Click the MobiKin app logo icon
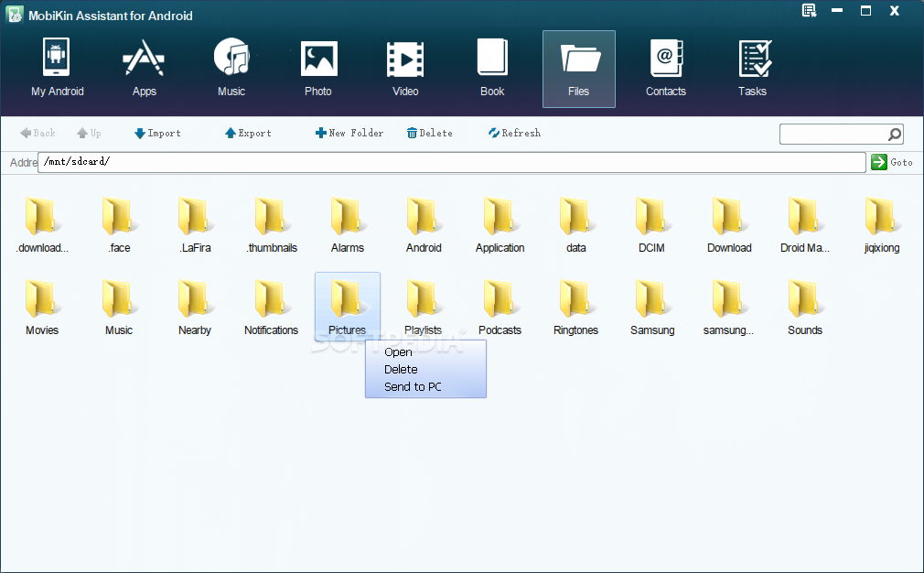924x573 pixels. [x=14, y=15]
